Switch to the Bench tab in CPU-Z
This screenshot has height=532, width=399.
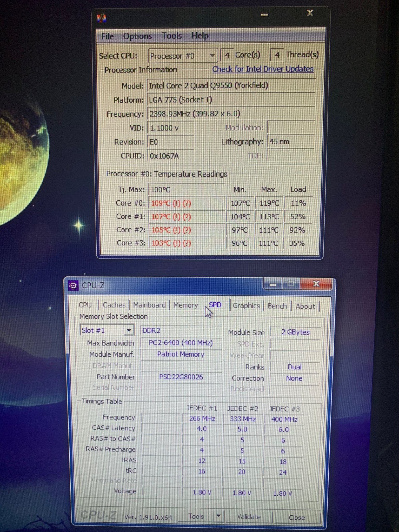(x=277, y=306)
